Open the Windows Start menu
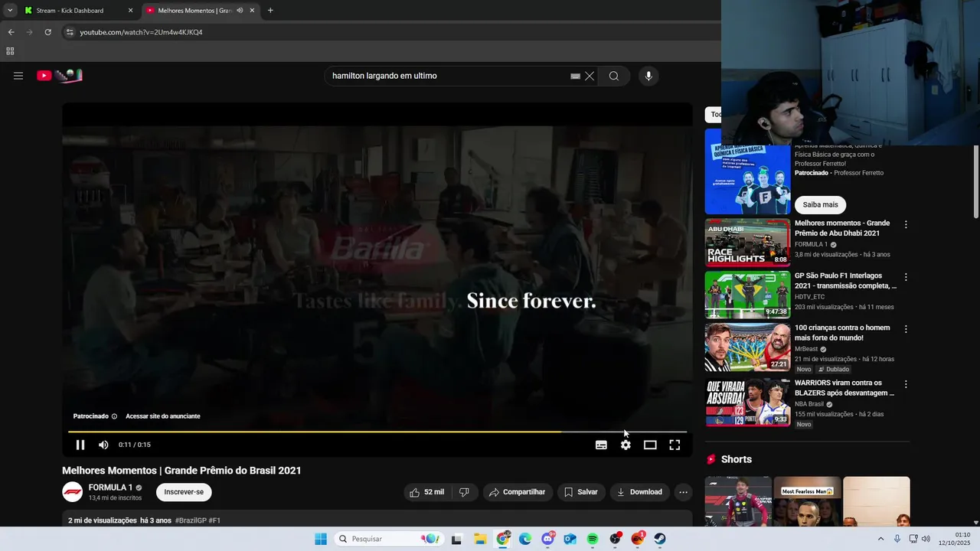This screenshot has width=980, height=551. 321,539
